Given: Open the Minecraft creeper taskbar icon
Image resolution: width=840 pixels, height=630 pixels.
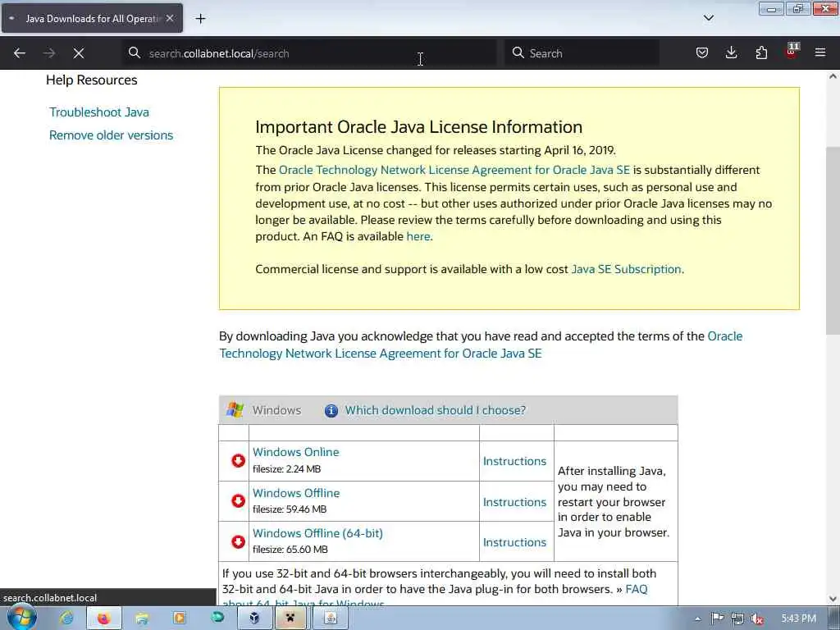Looking at the screenshot, I should [290, 619].
